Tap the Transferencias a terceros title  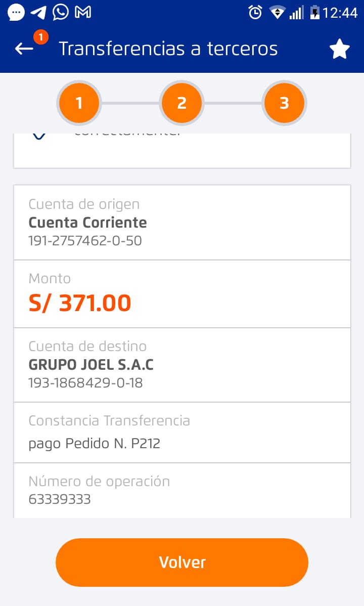tap(168, 49)
